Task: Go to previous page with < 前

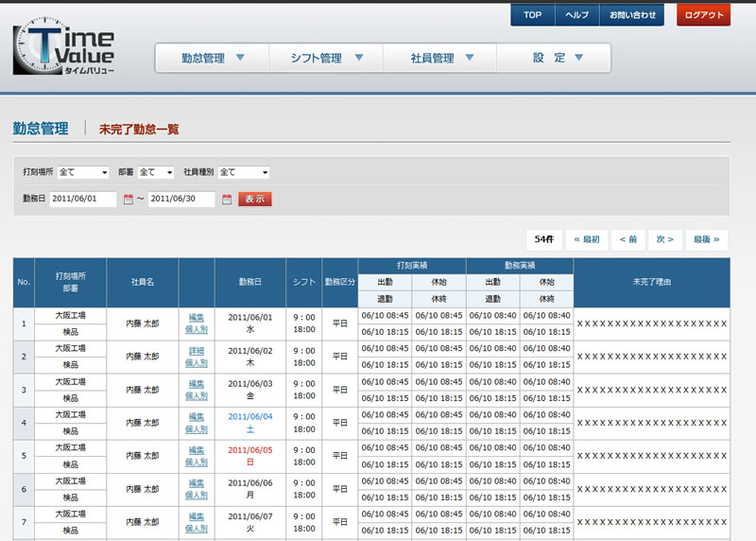Action: [x=628, y=239]
